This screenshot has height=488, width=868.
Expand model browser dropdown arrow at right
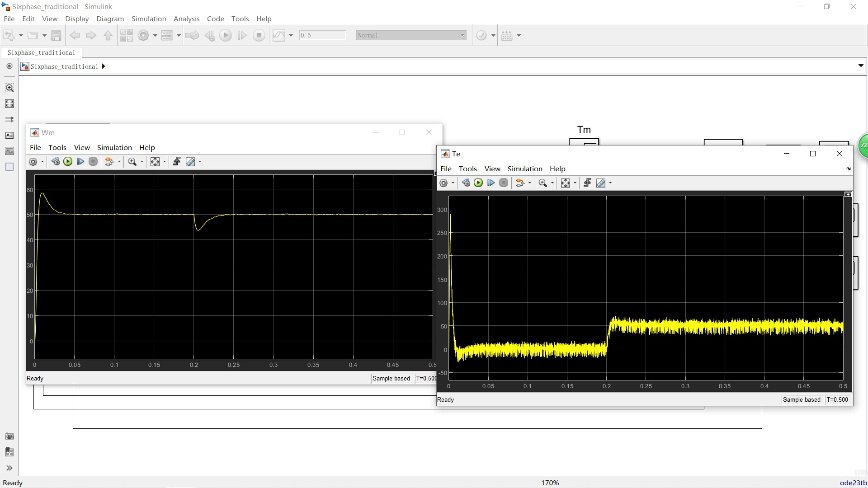tap(860, 66)
